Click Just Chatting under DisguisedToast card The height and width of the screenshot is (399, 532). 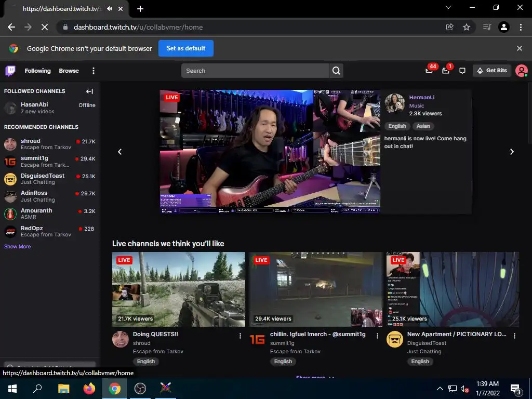[424, 352]
